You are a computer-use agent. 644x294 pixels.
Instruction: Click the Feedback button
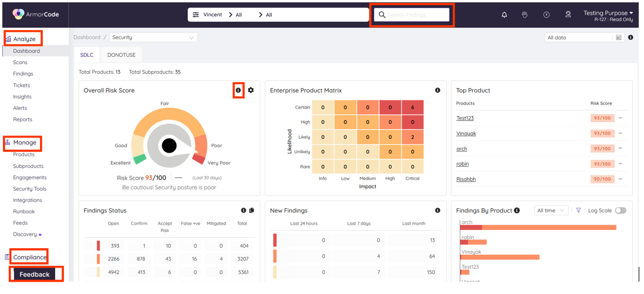point(35,274)
